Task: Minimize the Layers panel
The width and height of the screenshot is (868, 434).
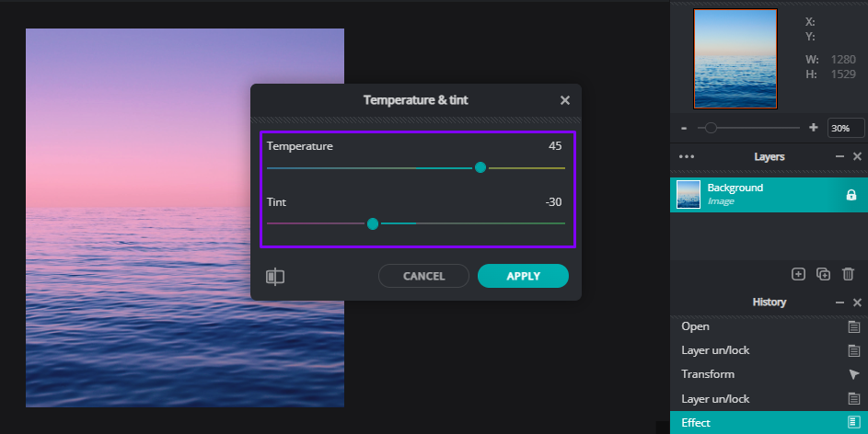Action: click(839, 156)
